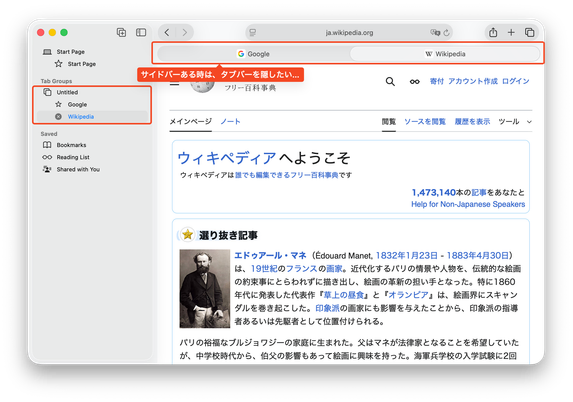Click the Édouard Manet portrait thumbnail
Viewport: 573px width, 402px height.
click(205, 289)
